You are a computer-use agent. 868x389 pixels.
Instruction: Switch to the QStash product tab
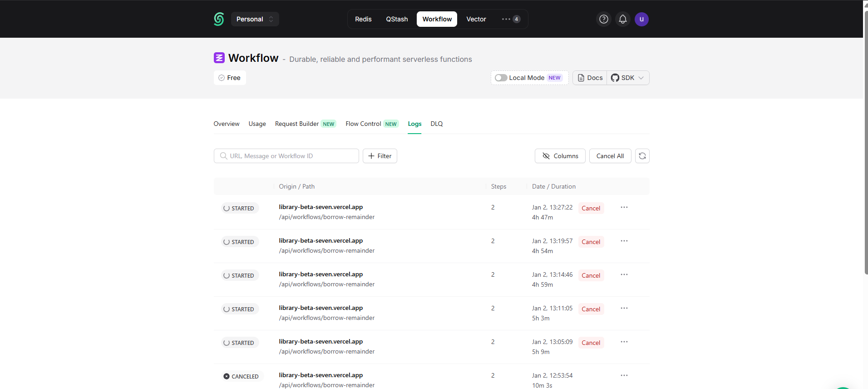point(397,19)
